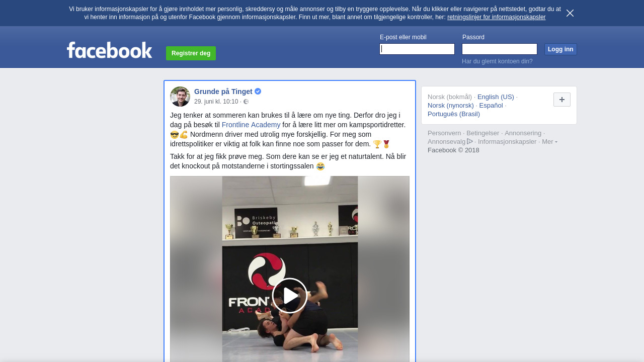Play the Frontline Academy video
The width and height of the screenshot is (644, 362).
(290, 296)
